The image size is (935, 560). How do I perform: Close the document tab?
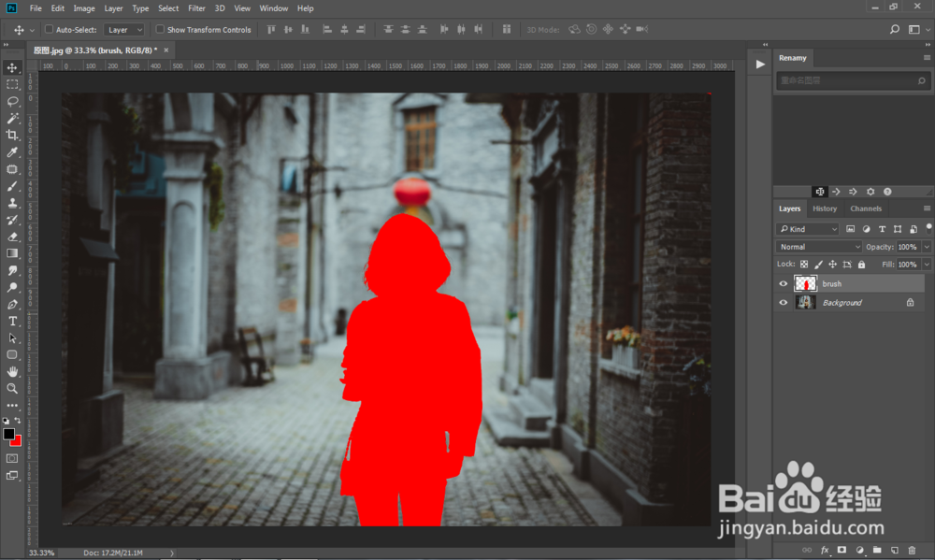(165, 50)
